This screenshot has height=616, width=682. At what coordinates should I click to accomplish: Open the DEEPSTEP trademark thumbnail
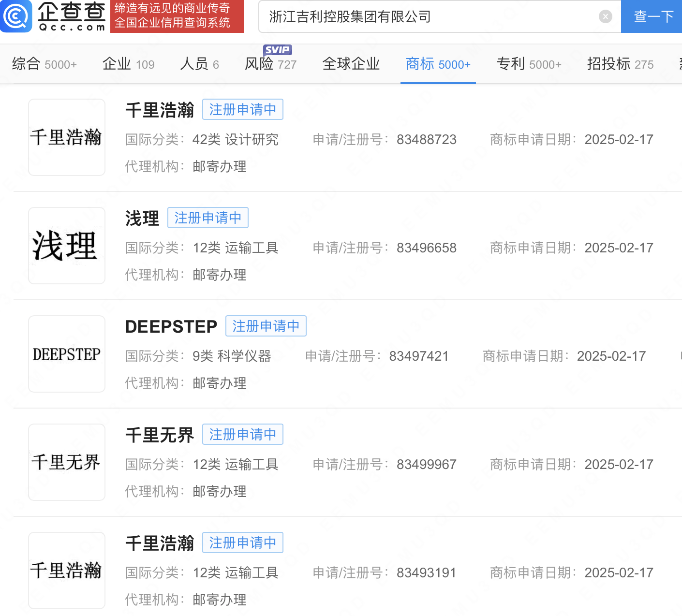click(x=67, y=354)
